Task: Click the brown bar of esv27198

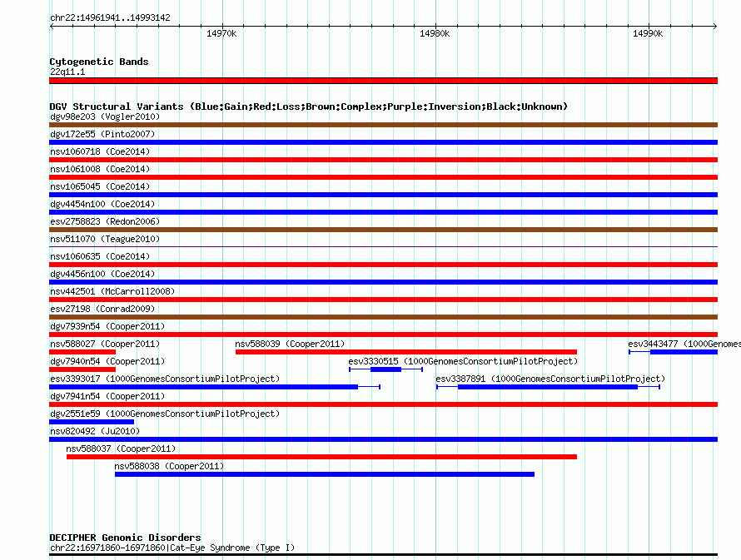Action: coord(383,317)
